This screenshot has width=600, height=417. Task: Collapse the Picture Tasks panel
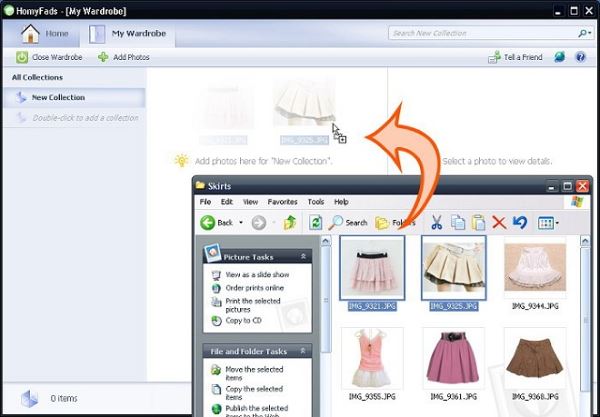click(x=303, y=257)
